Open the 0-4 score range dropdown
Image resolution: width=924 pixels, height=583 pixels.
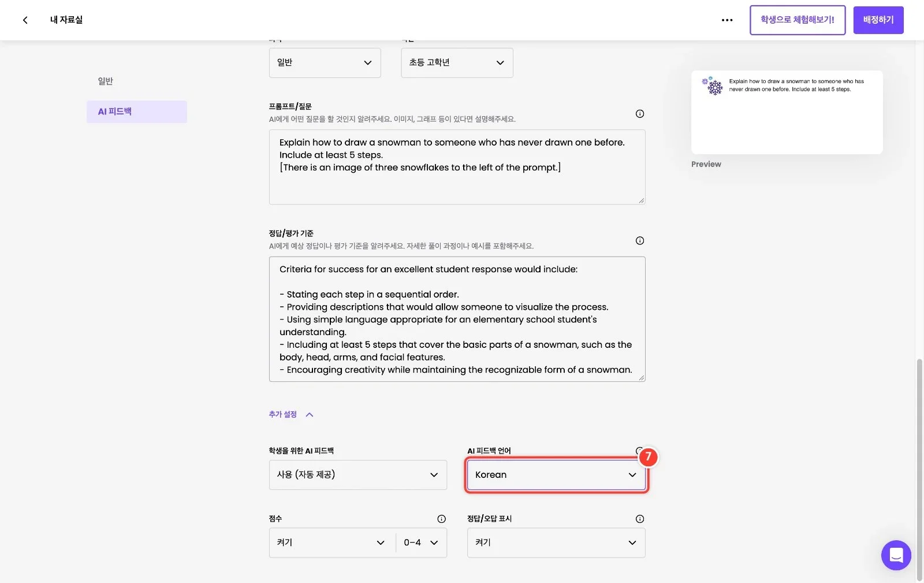point(422,543)
